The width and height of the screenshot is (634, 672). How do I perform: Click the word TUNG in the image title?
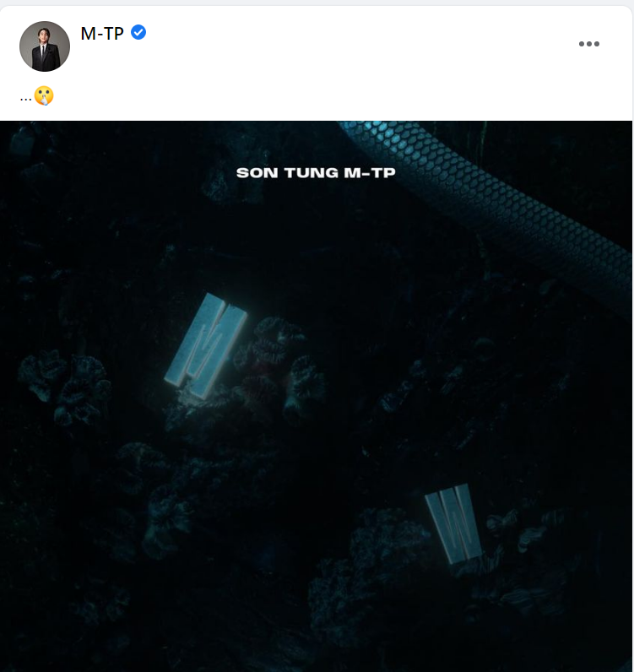[x=312, y=173]
